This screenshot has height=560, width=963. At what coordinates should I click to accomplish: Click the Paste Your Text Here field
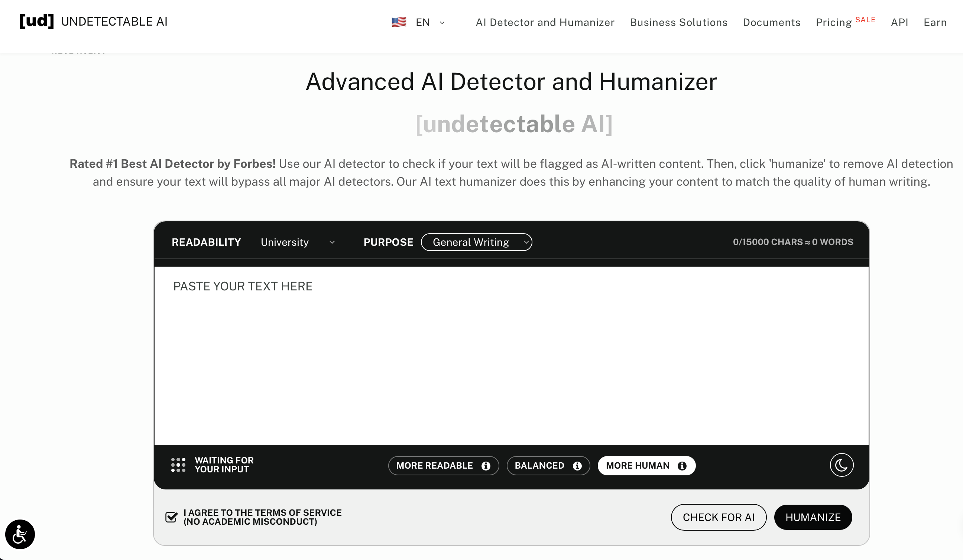[511, 356]
